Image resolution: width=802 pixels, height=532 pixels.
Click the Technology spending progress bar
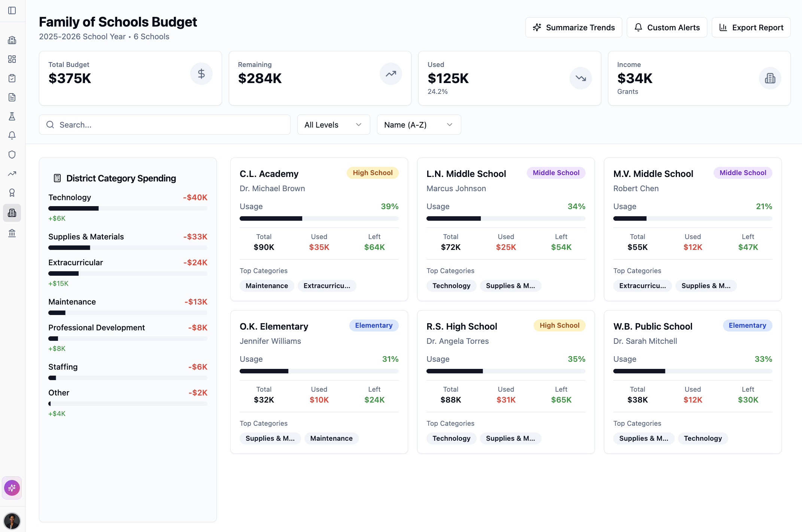click(127, 208)
